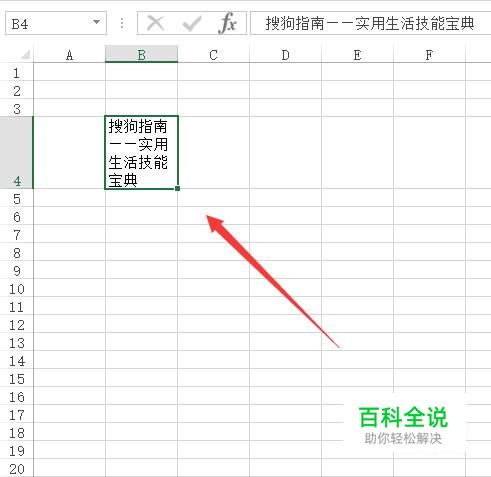Select column F header
This screenshot has width=491, height=477.
(x=429, y=55)
